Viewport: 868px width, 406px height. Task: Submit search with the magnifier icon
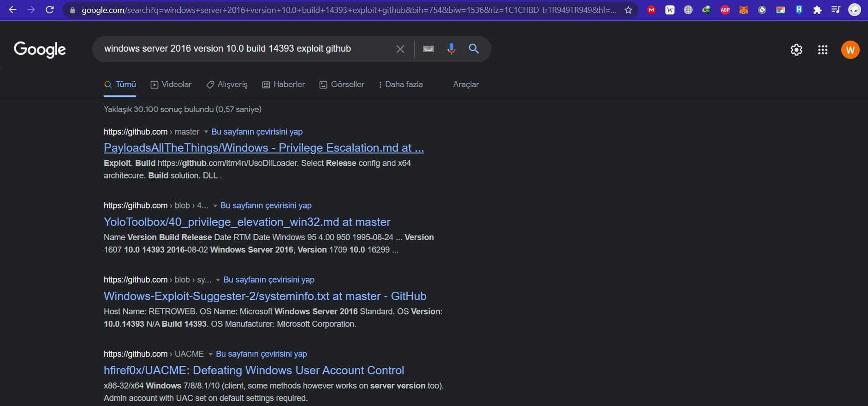[x=474, y=49]
